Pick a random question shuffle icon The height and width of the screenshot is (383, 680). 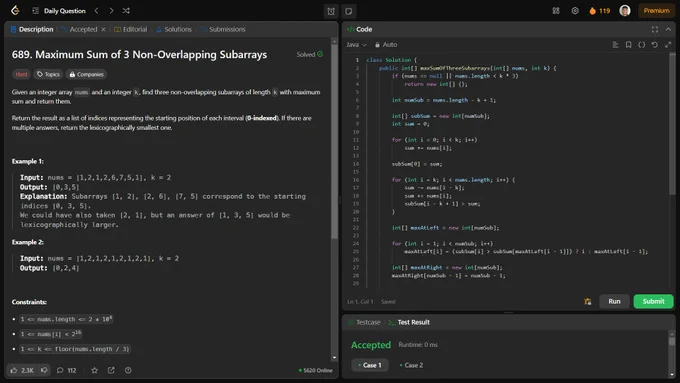pos(126,10)
